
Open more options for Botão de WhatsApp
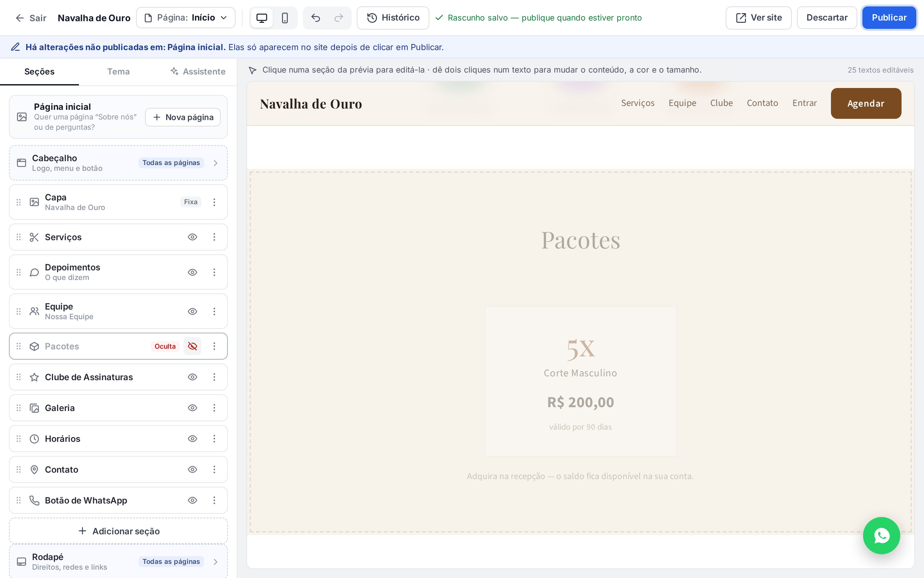coord(214,500)
